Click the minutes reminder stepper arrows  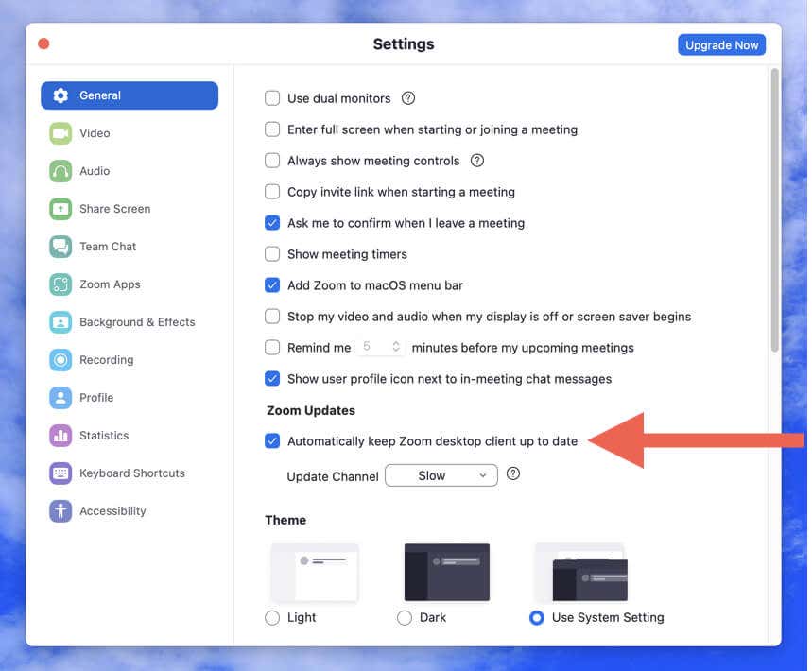[398, 347]
